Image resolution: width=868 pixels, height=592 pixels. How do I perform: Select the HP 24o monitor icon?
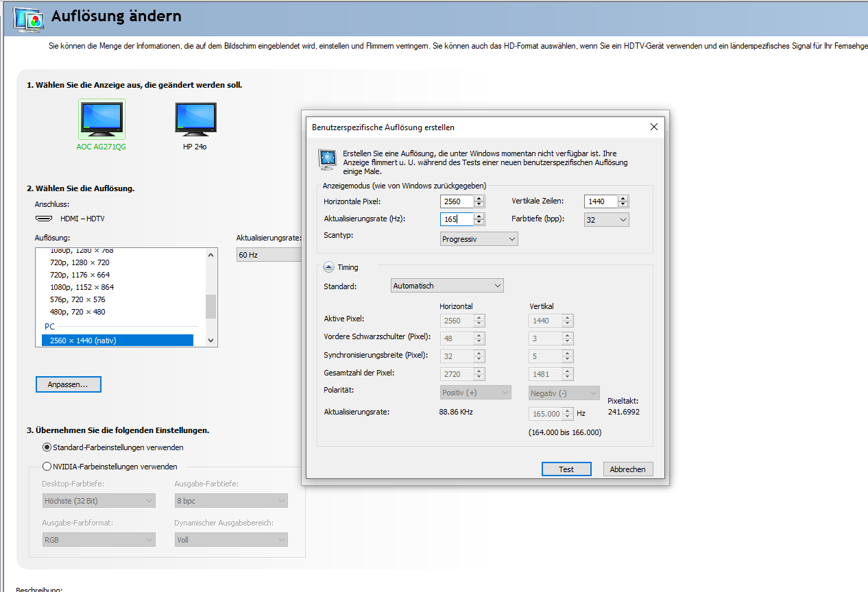[x=195, y=118]
